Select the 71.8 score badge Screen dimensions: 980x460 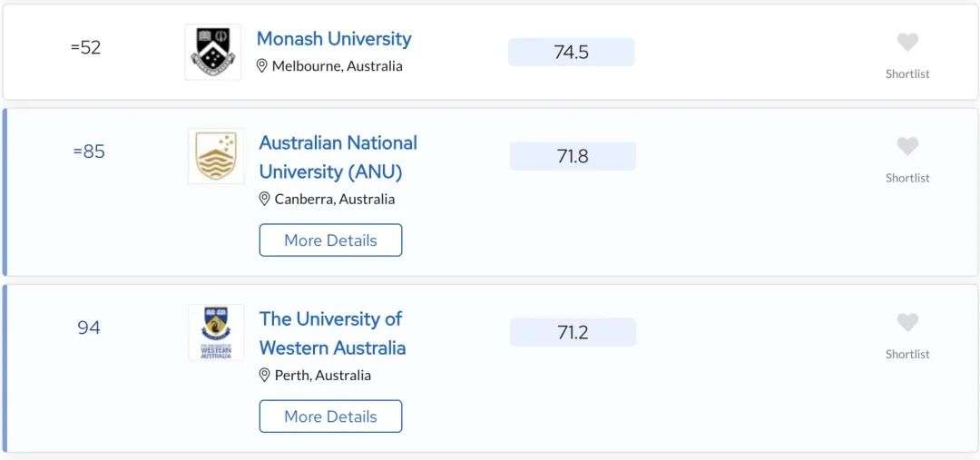[x=573, y=156]
